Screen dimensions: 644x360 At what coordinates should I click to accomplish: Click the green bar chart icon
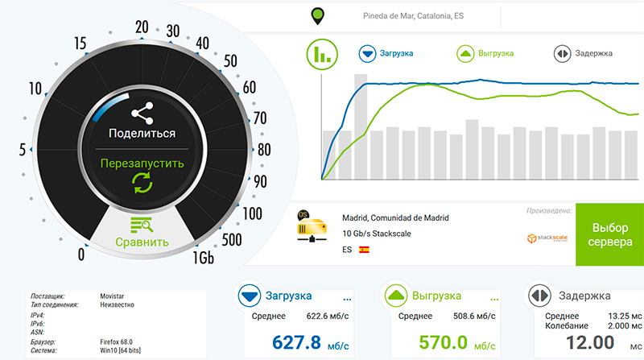pos(322,55)
